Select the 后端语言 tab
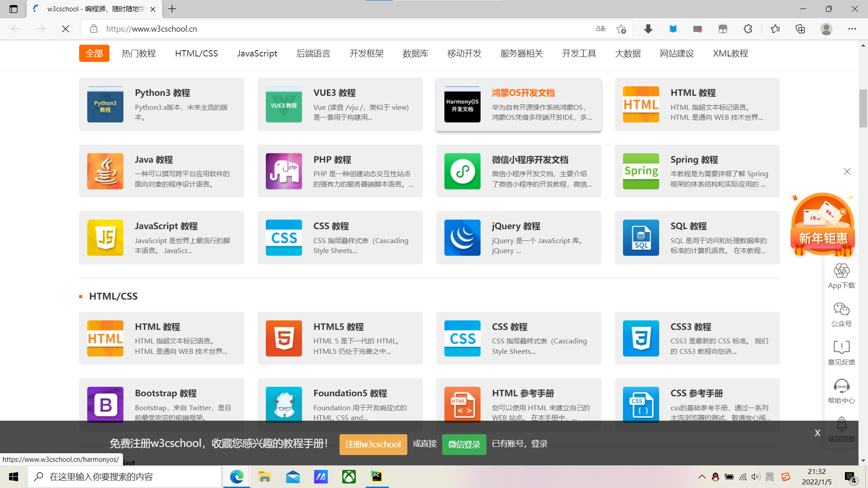This screenshot has height=488, width=868. [313, 53]
